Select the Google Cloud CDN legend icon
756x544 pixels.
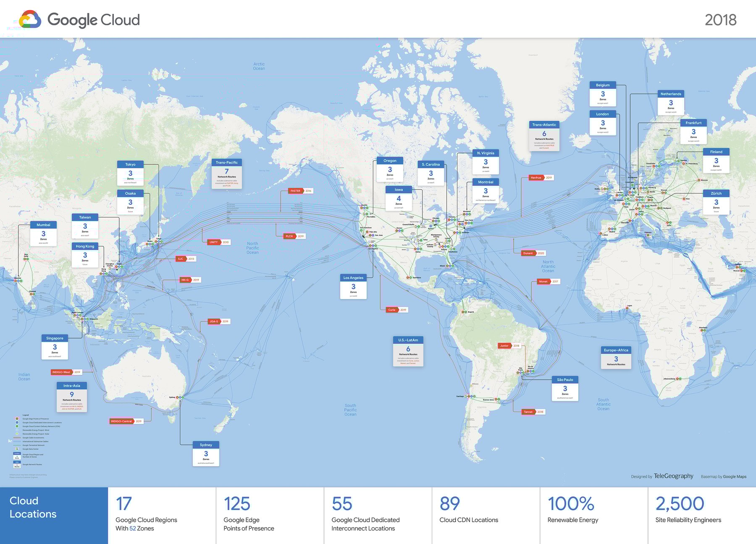(17, 426)
